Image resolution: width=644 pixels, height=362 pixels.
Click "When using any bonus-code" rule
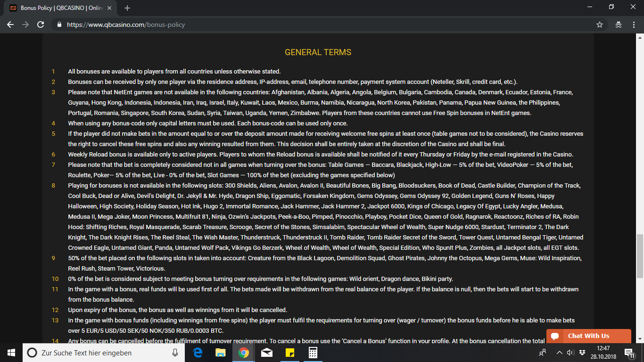pyautogui.click(x=208, y=123)
